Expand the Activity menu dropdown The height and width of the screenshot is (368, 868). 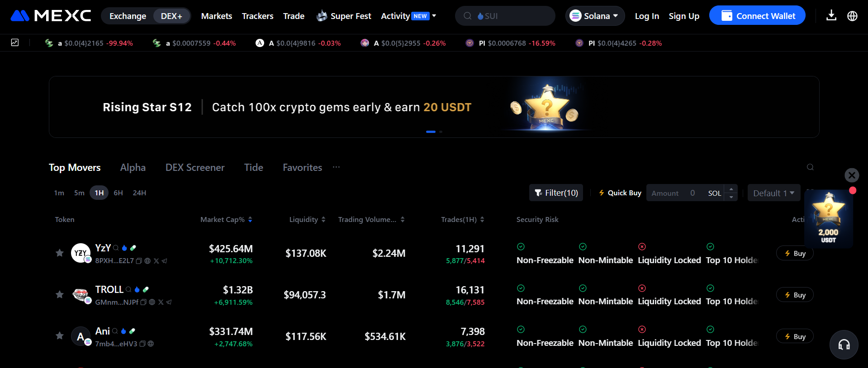click(408, 16)
